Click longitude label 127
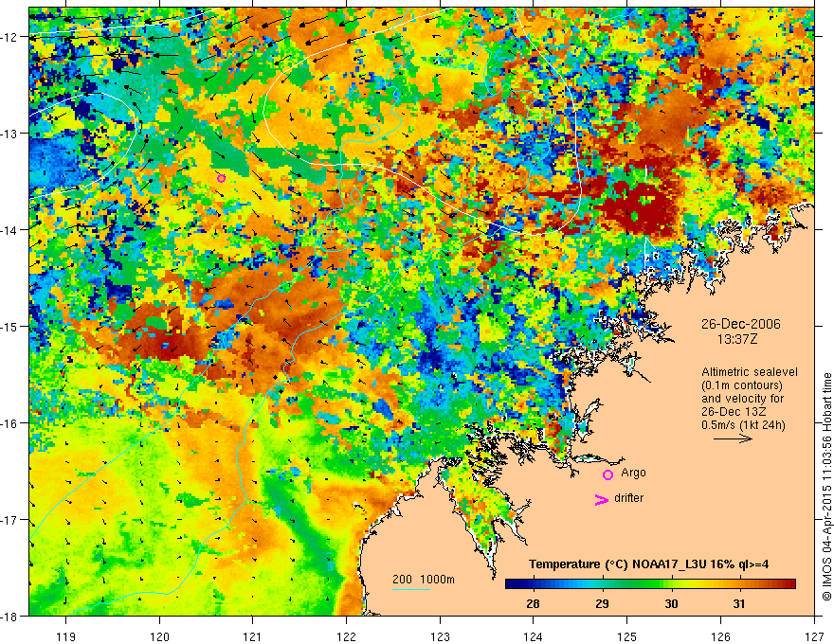834x644 pixels. tap(814, 636)
